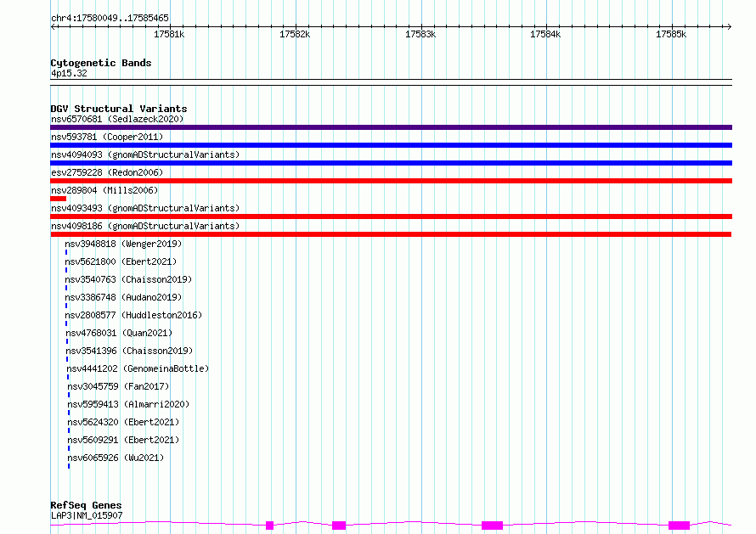Open nsv4093493 (gnomADStructuralVariants) label

[x=145, y=208]
